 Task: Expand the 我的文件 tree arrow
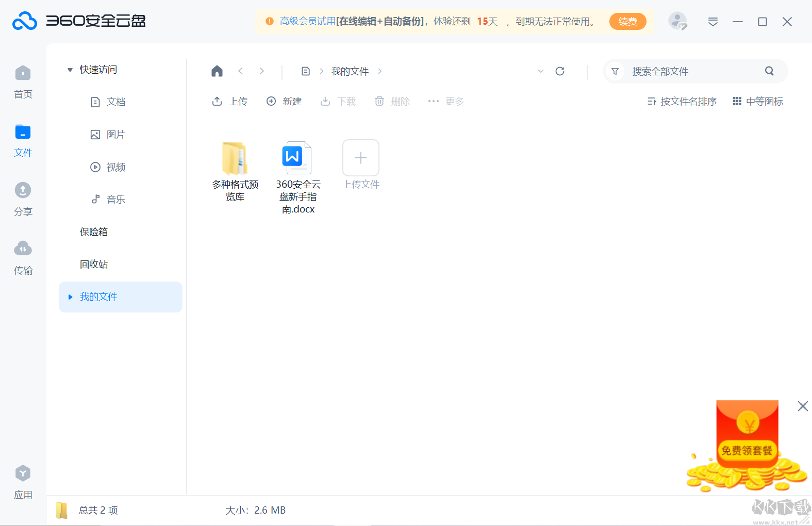(71, 297)
